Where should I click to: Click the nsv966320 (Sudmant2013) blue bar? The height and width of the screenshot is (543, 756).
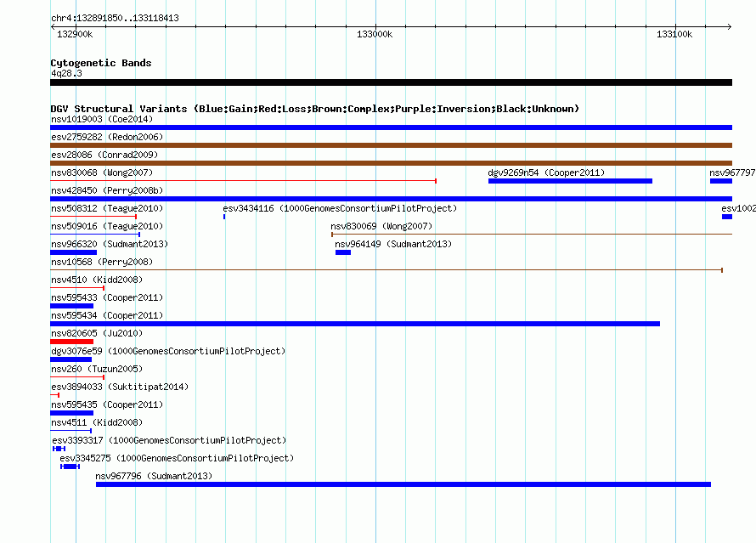[73, 252]
